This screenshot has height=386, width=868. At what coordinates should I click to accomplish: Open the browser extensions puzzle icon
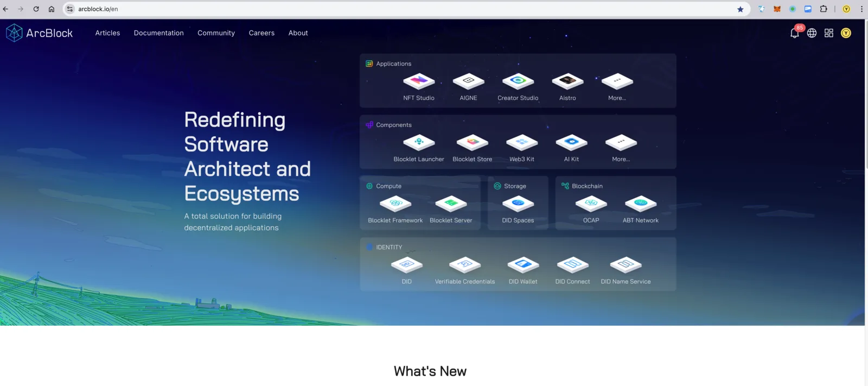click(824, 9)
